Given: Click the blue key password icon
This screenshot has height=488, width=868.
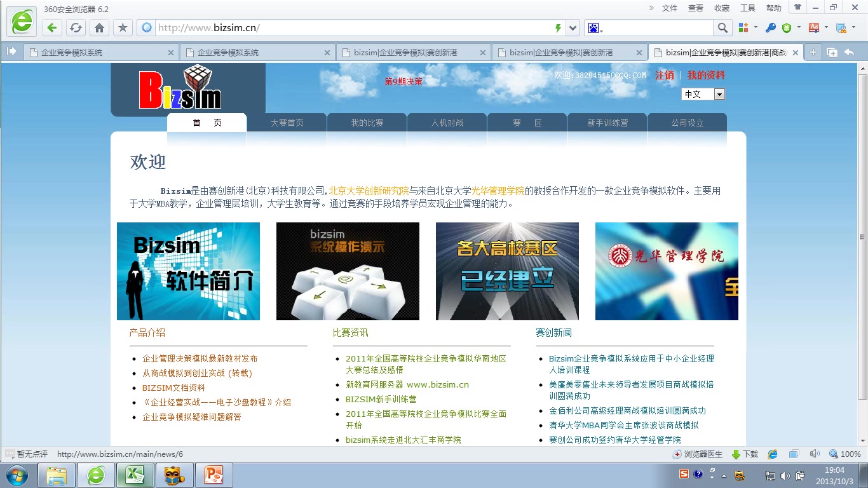Looking at the screenshot, I should 770,27.
